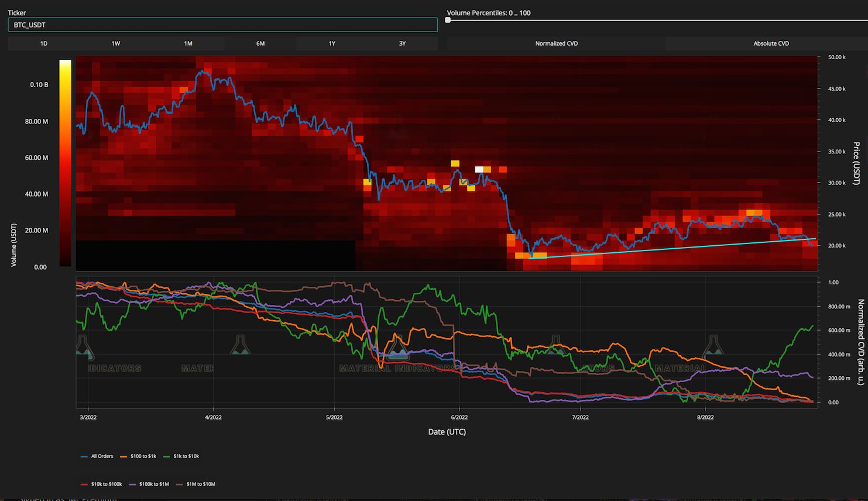The height and width of the screenshot is (501, 868).
Task: Click the Volume Percentiles slider handle
Action: tap(448, 20)
